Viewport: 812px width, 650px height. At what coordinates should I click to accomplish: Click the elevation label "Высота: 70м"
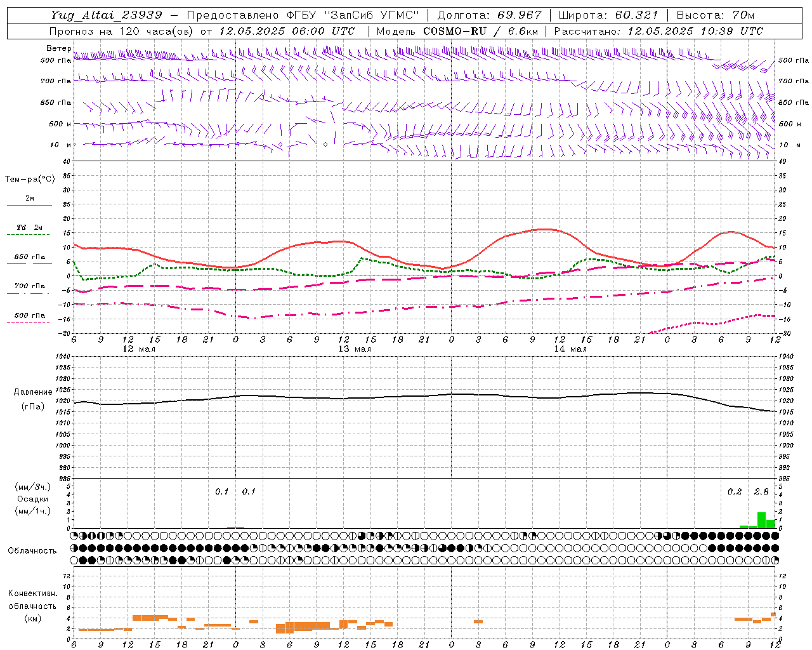(715, 15)
